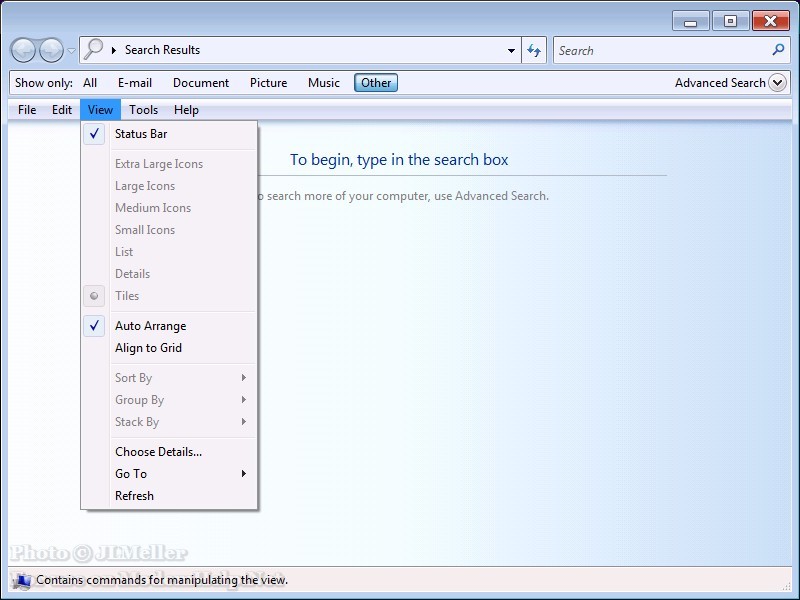Choose Medium Icons view
The image size is (800, 600).
pos(169,208)
